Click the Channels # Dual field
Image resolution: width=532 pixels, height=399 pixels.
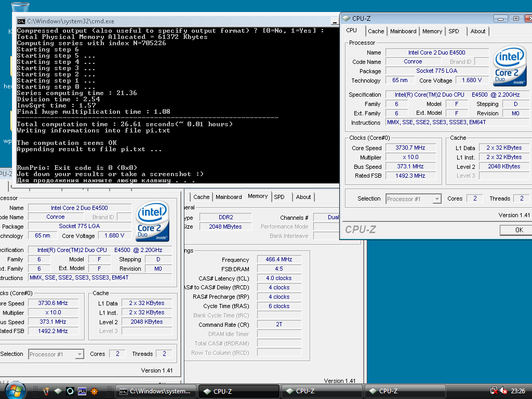(326, 218)
